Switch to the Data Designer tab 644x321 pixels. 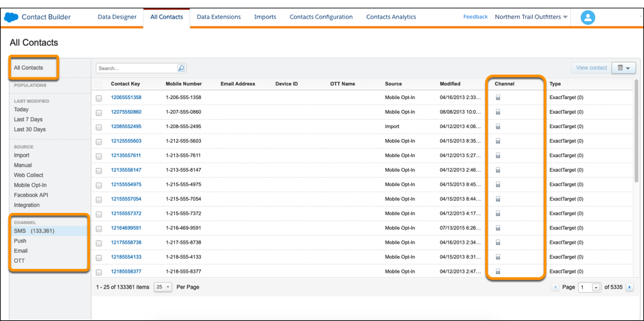117,17
